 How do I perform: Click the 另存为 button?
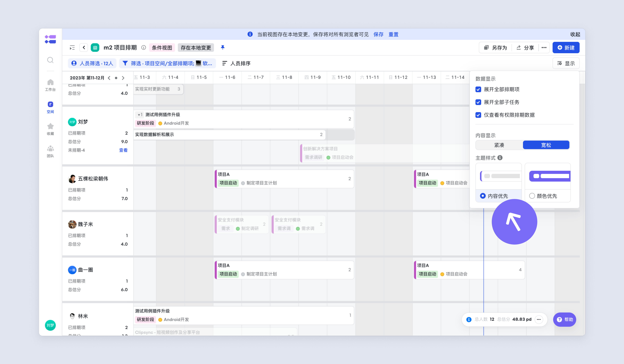pyautogui.click(x=496, y=48)
